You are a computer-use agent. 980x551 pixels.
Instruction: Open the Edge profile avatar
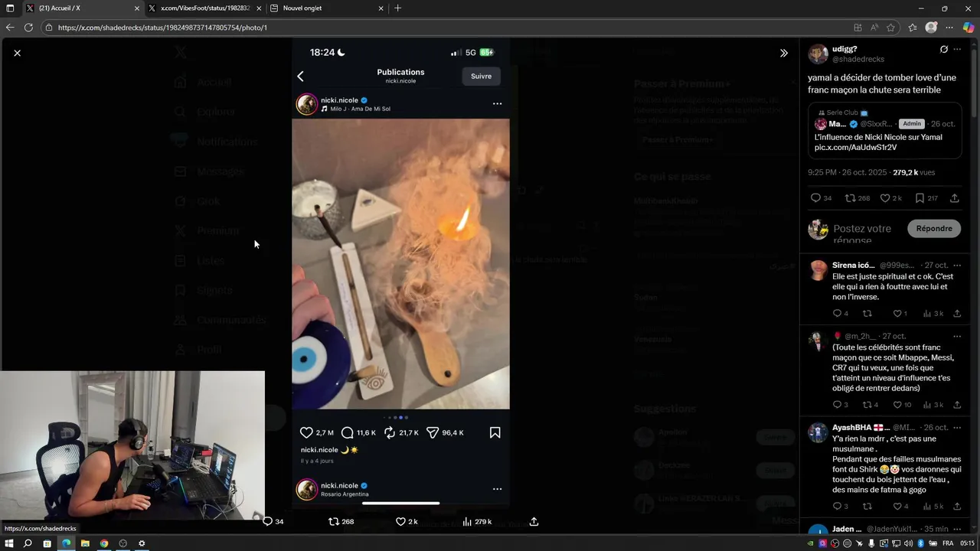(931, 28)
